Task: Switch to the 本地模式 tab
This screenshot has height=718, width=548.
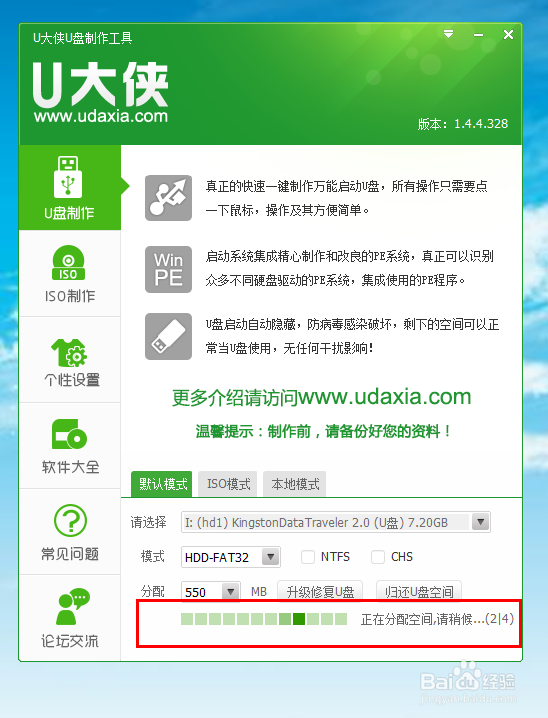Action: [294, 484]
